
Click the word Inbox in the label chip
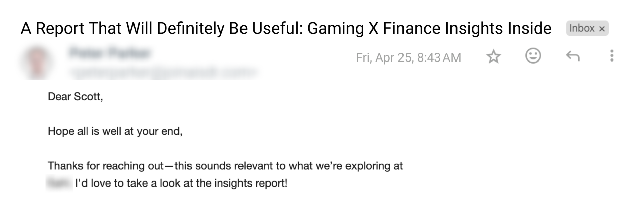[582, 28]
